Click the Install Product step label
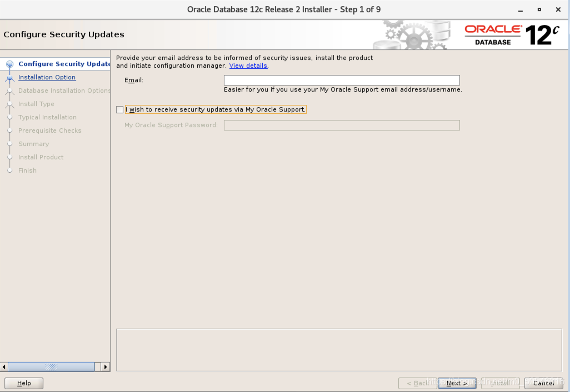Screen dimensions: 570x392 coord(41,157)
